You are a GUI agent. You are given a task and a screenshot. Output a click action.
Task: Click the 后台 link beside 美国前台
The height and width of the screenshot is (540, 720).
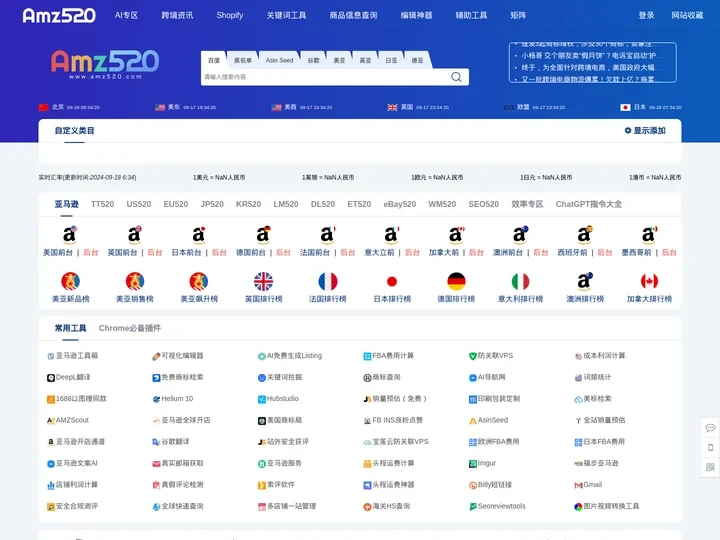point(91,253)
